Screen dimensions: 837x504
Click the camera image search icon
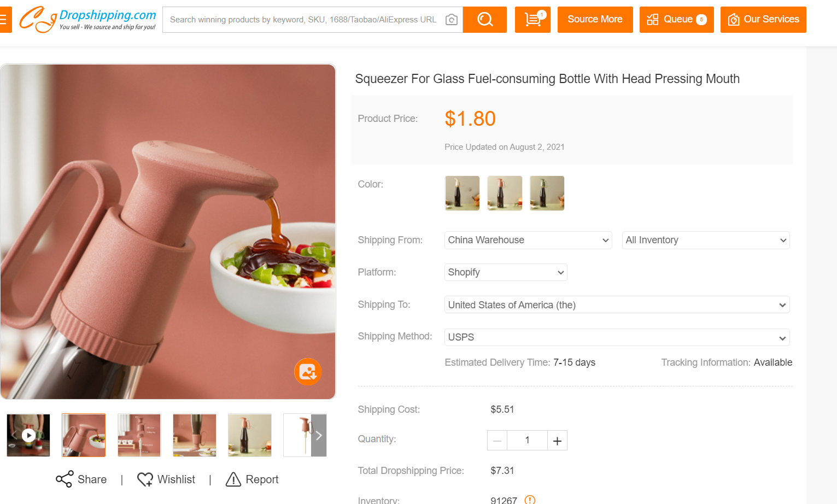[x=452, y=20]
